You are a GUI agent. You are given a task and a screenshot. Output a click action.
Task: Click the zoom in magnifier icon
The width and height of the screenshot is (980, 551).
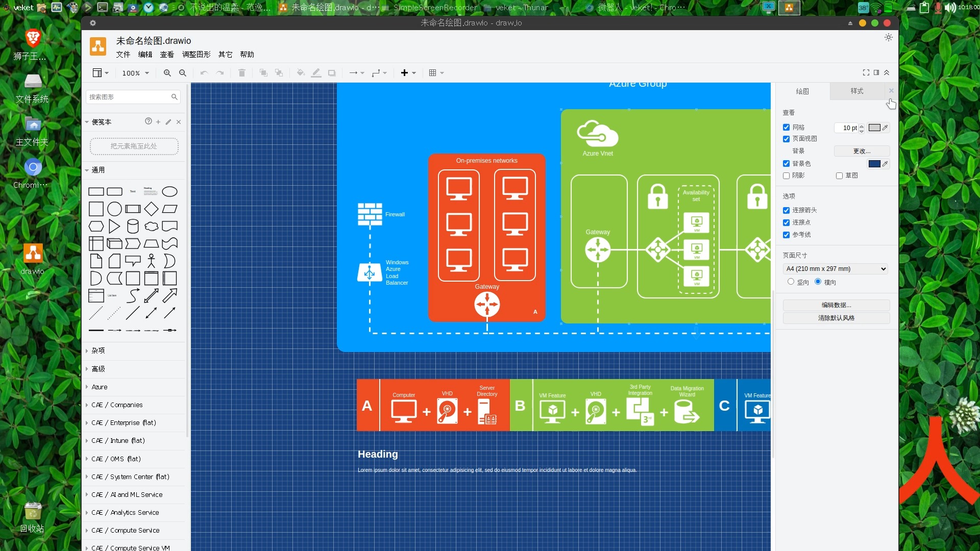167,73
